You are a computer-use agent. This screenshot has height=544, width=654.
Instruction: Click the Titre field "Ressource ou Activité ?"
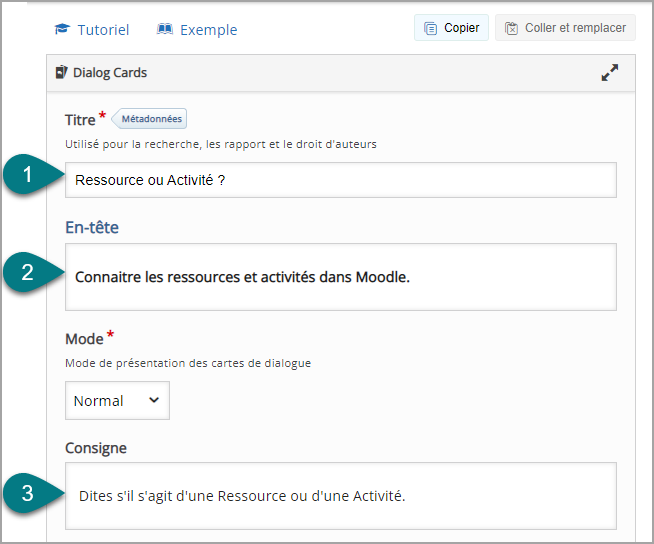coord(341,180)
